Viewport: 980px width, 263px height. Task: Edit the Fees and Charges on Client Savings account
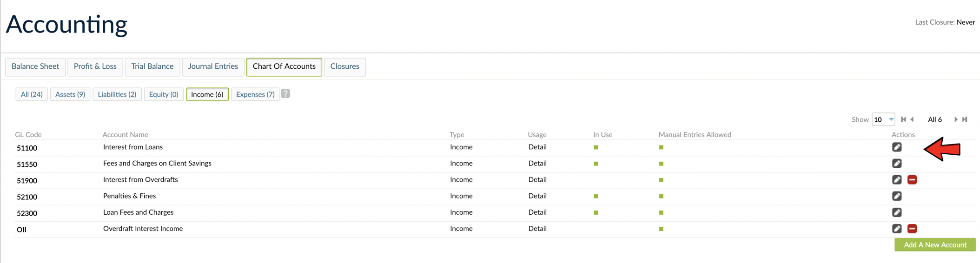[x=896, y=164]
